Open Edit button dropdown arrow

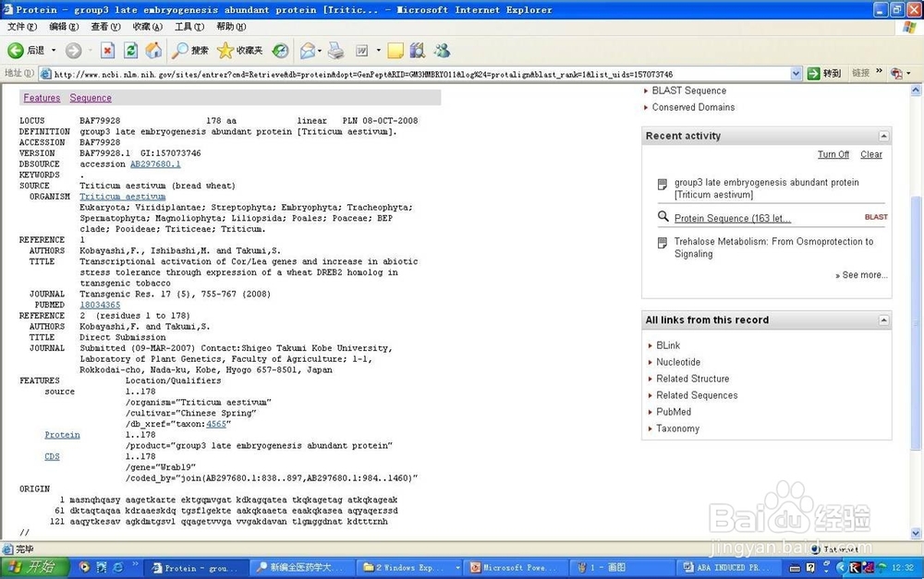click(x=378, y=51)
